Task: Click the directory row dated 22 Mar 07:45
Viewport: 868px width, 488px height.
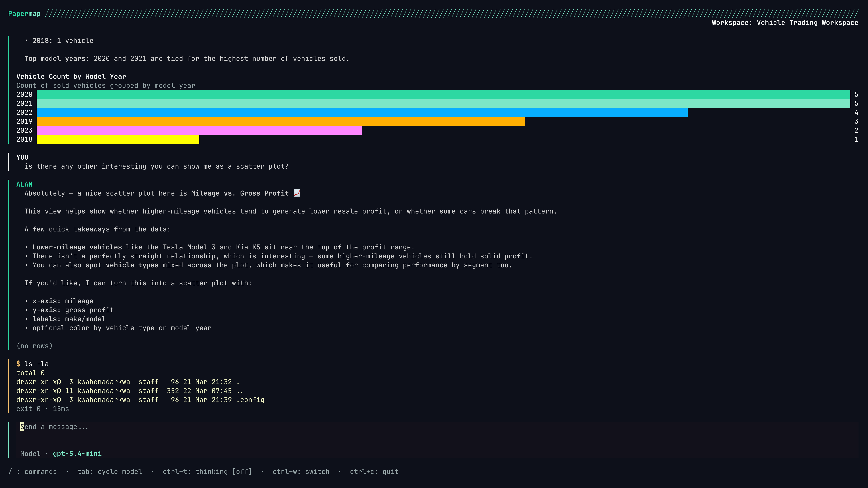Action: (130, 391)
